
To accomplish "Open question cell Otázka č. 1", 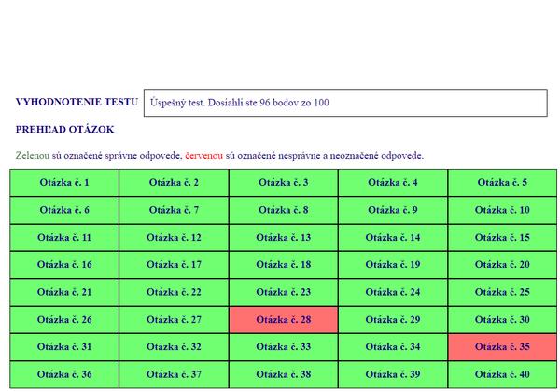I will pos(64,183).
